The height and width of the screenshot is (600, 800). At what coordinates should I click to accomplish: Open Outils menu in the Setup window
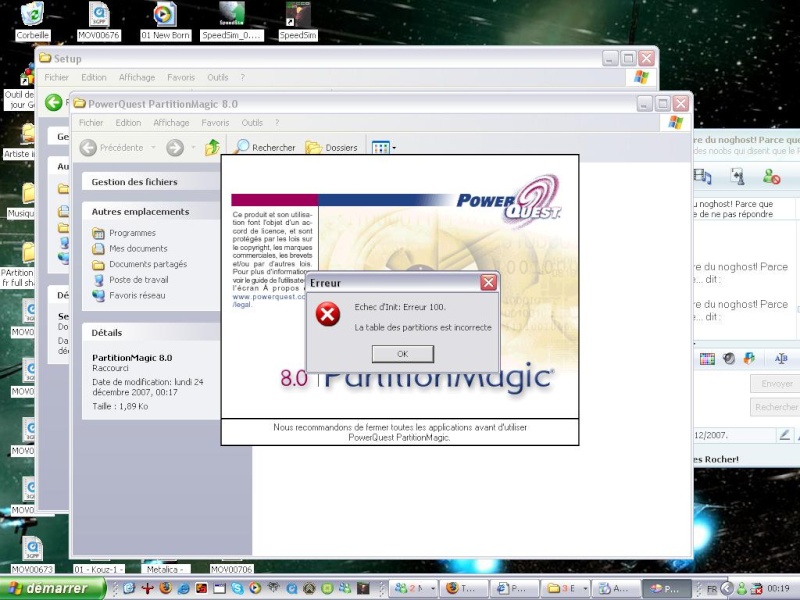[217, 77]
